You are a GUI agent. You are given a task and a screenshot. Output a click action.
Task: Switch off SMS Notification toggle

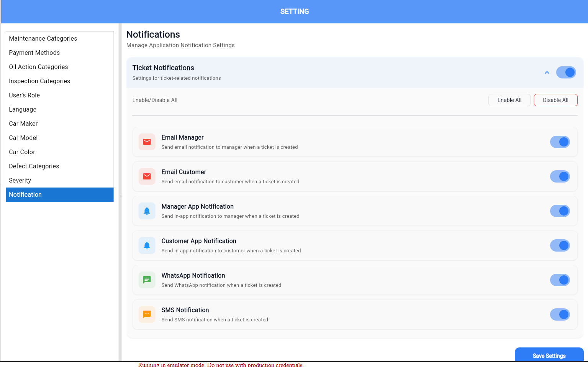coord(560,314)
